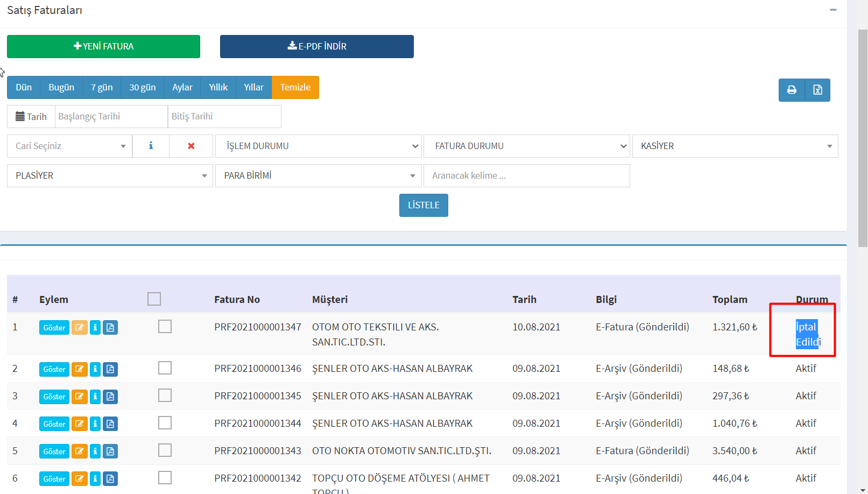Check the box for invoice PRF2021000001347
This screenshot has height=494, width=868.
(x=165, y=327)
